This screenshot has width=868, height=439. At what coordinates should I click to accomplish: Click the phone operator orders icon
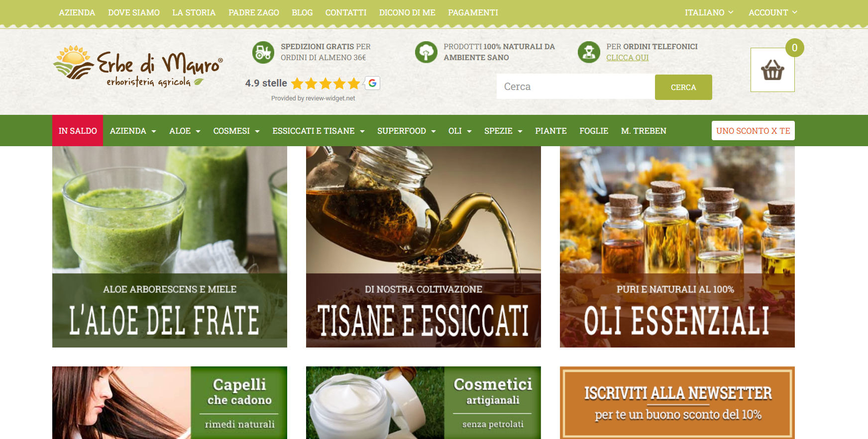[589, 52]
